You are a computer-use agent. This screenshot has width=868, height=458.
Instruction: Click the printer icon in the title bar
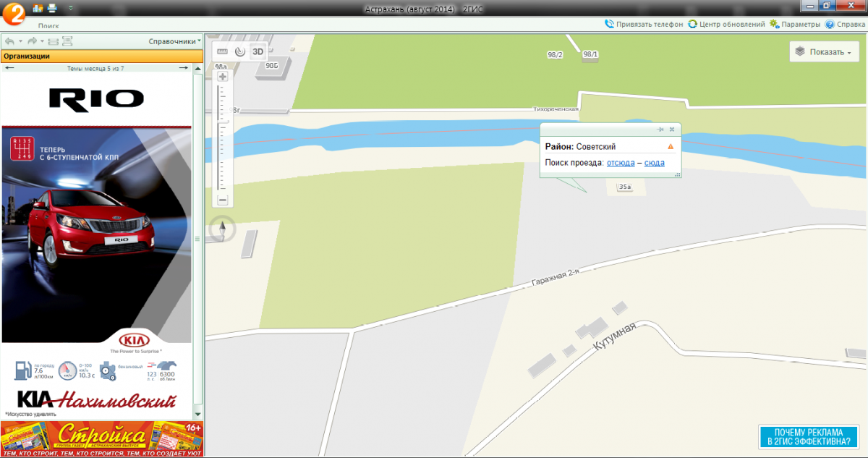tap(52, 8)
